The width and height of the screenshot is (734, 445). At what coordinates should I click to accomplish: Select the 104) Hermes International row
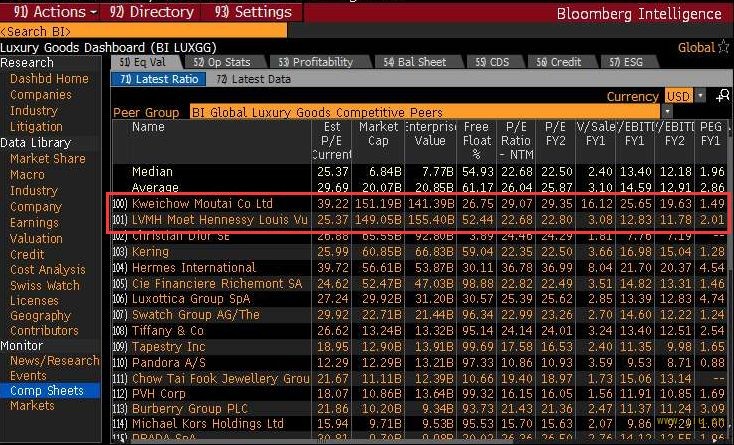419,268
